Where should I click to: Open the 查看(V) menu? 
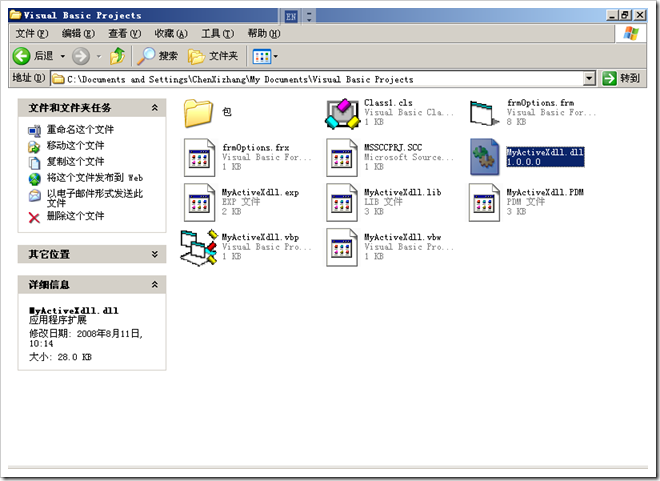[124, 33]
